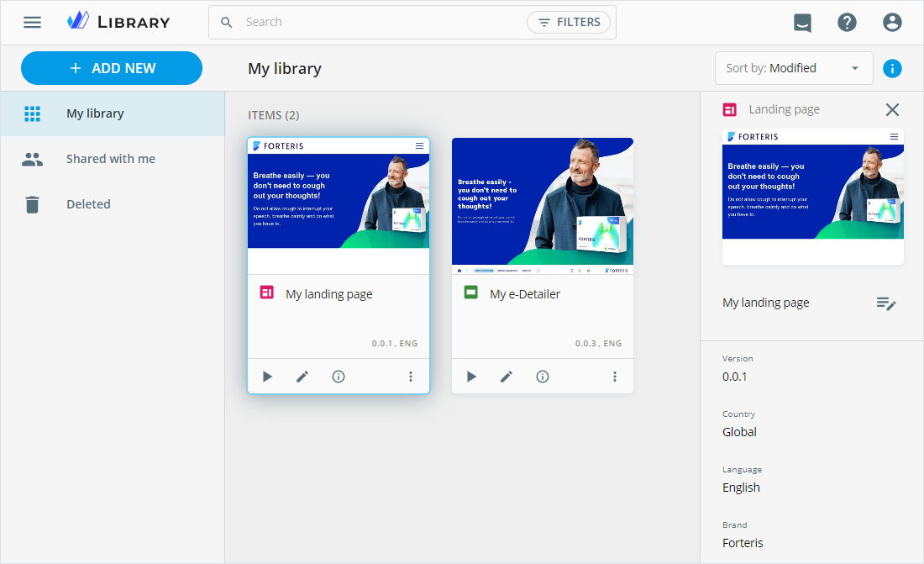The height and width of the screenshot is (564, 924).
Task: Open more options for My e-Detailer
Action: coord(615,377)
